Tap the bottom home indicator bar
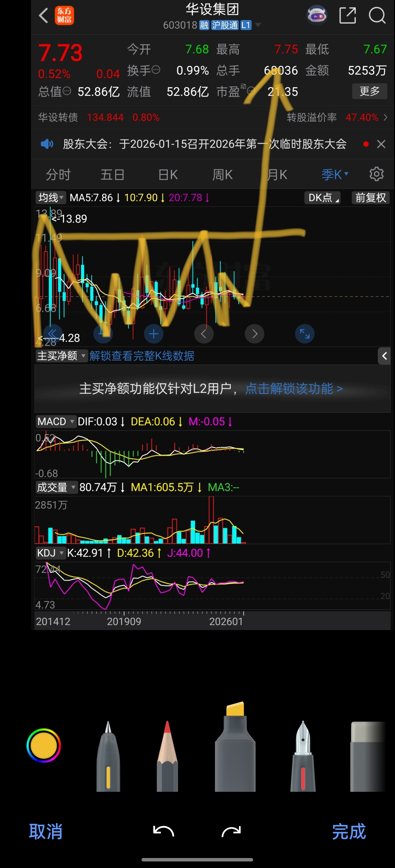 coord(197,860)
